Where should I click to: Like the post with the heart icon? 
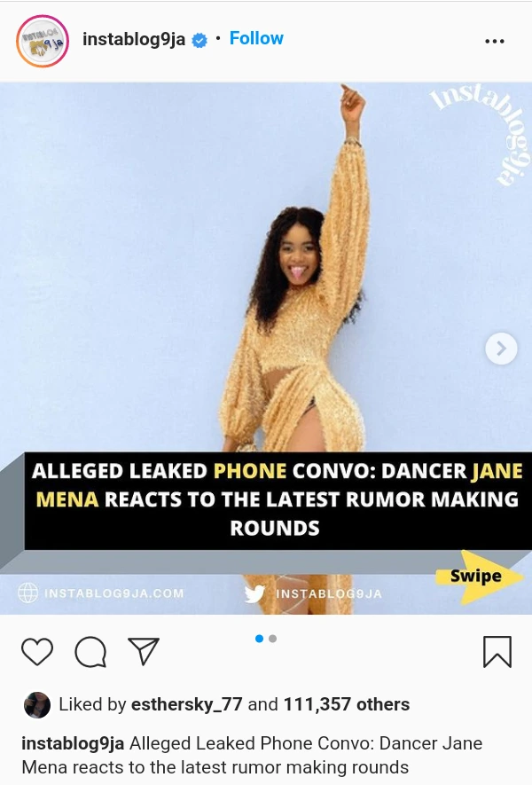pos(37,652)
